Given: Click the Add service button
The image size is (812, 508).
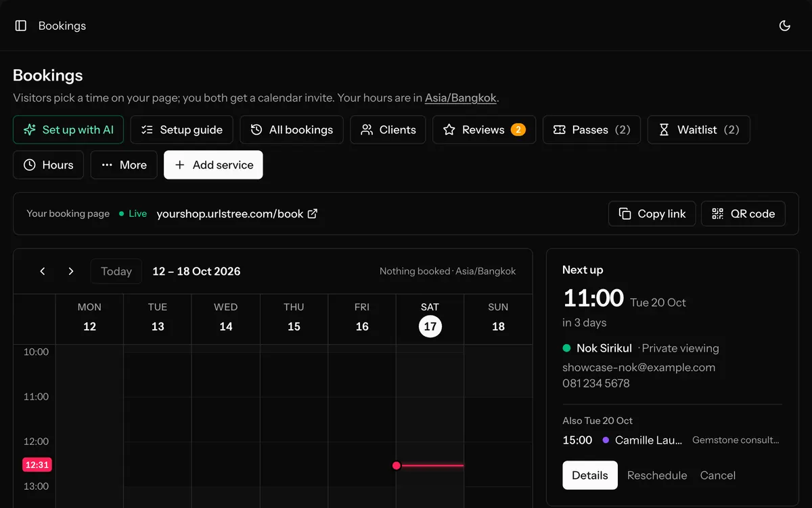Looking at the screenshot, I should (x=213, y=165).
